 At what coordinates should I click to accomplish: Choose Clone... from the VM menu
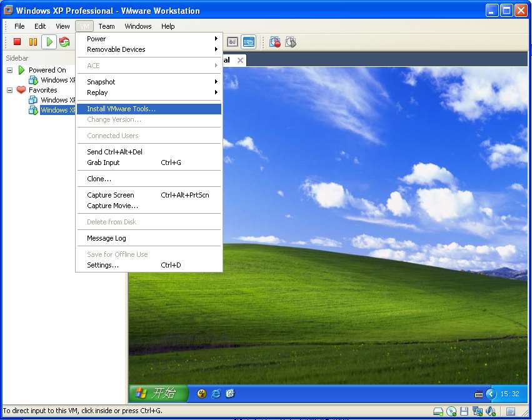click(x=149, y=179)
